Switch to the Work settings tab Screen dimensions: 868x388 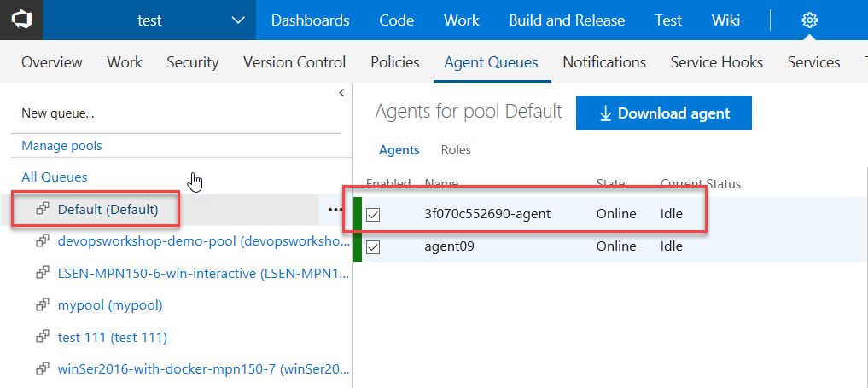125,62
